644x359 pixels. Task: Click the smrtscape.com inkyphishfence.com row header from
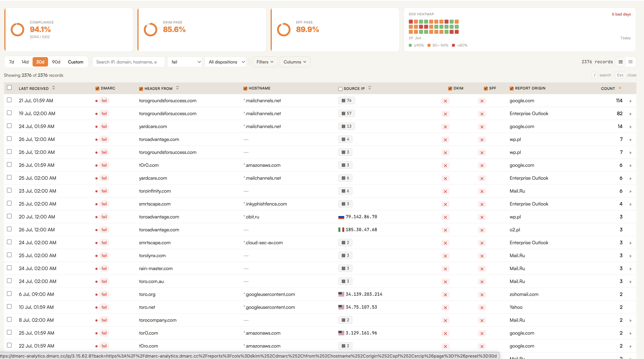[155, 204]
